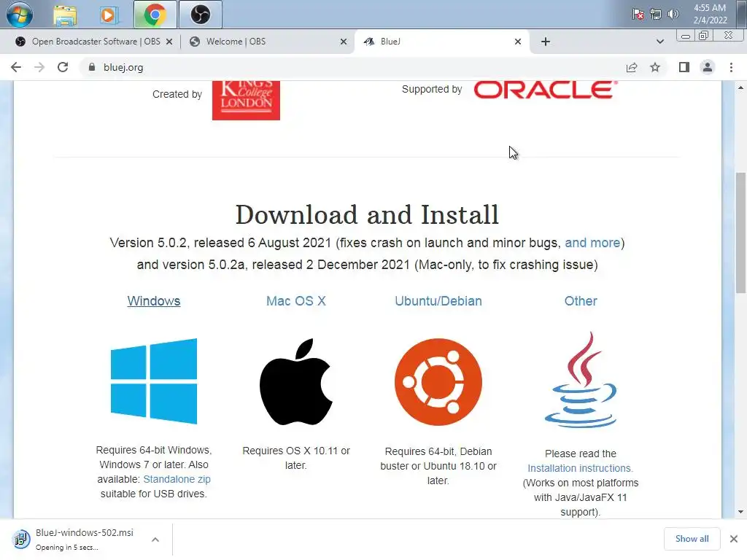Bookmark this page with star
Screen dimensions: 747x560
pos(655,67)
